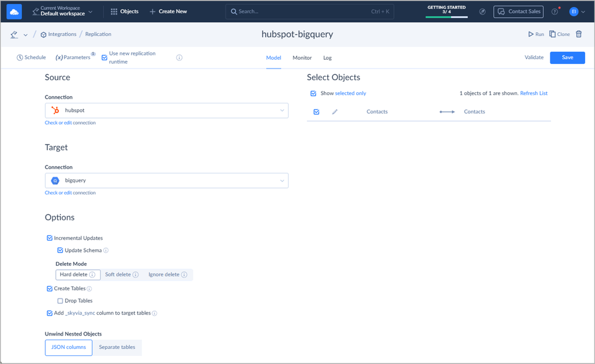This screenshot has height=364, width=595.
Task: Toggle the Create Tables checkbox
Action: (x=50, y=289)
